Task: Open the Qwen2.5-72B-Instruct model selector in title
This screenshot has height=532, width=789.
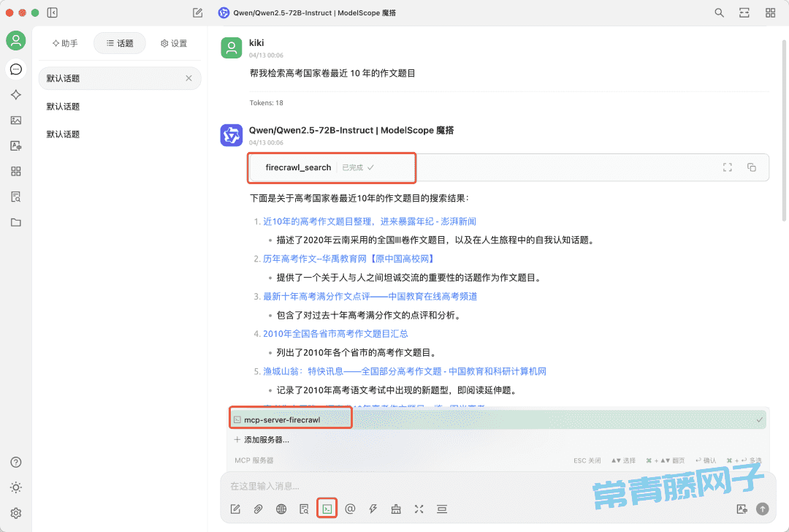Action: (x=307, y=12)
